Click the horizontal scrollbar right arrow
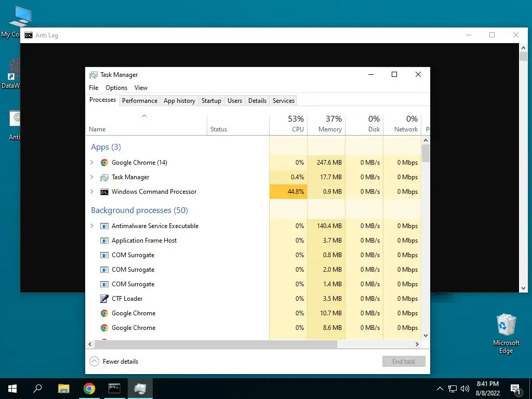 pyautogui.click(x=417, y=344)
